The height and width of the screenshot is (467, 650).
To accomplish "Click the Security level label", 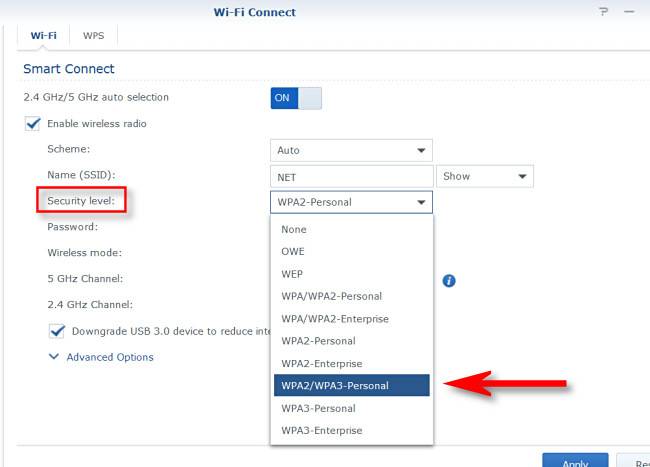I will [81, 201].
